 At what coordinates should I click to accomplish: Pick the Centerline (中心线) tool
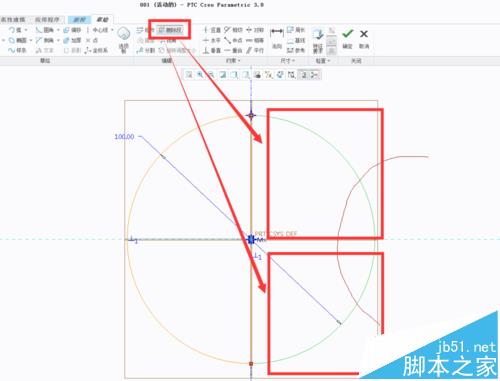(97, 30)
